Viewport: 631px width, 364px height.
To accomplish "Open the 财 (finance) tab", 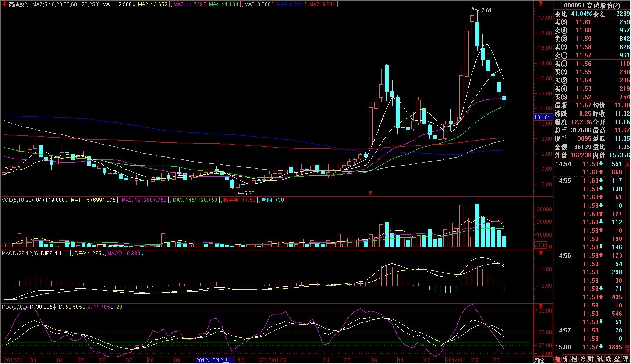I will 592,359.
